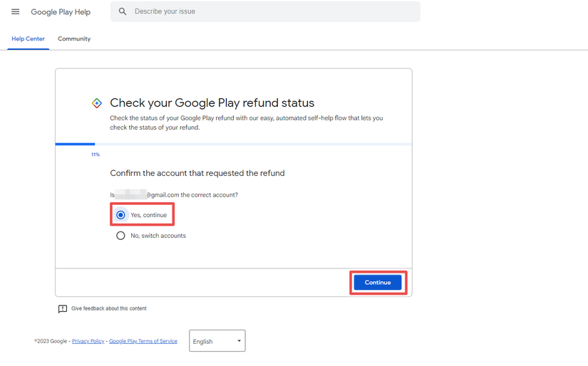Click the blue refund progress bar
Viewport: 588px width, 366px height.
pos(76,144)
